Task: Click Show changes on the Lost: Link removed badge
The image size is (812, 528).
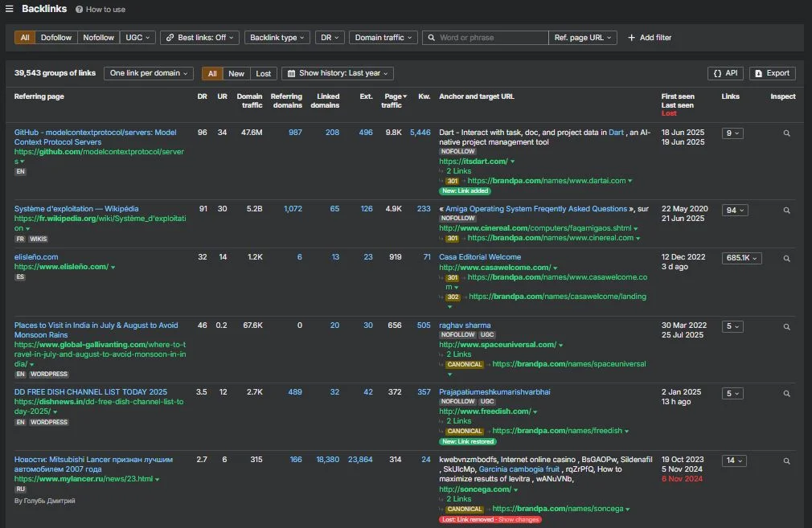Action: (x=519, y=519)
